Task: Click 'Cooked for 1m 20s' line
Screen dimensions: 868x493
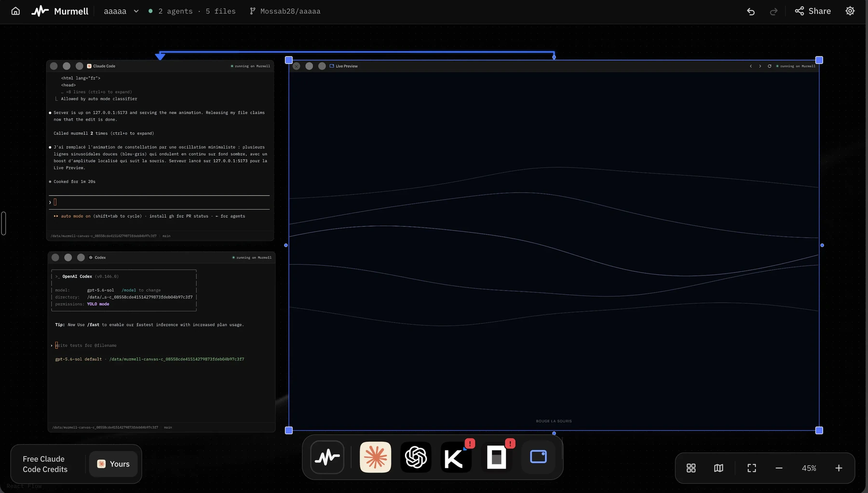Action: [x=74, y=182]
